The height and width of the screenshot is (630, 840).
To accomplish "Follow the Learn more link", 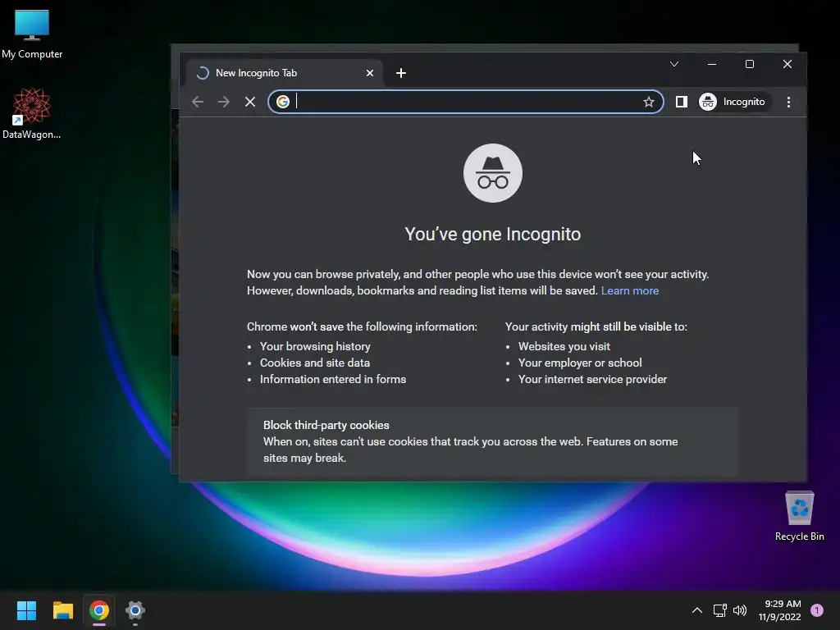I will click(x=629, y=291).
